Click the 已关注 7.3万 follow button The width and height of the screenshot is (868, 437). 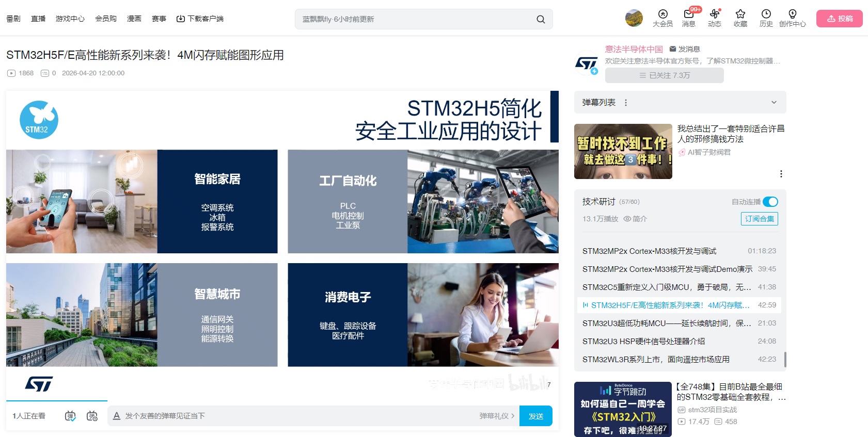point(665,75)
